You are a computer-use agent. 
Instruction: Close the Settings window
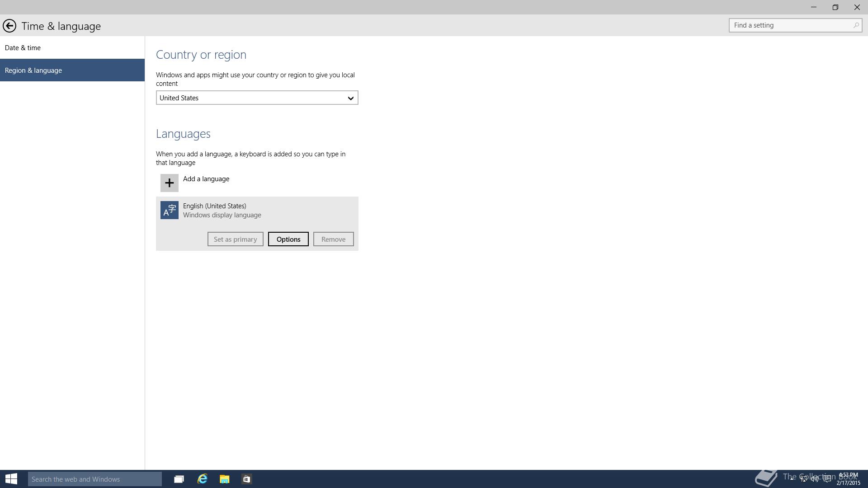[857, 7]
